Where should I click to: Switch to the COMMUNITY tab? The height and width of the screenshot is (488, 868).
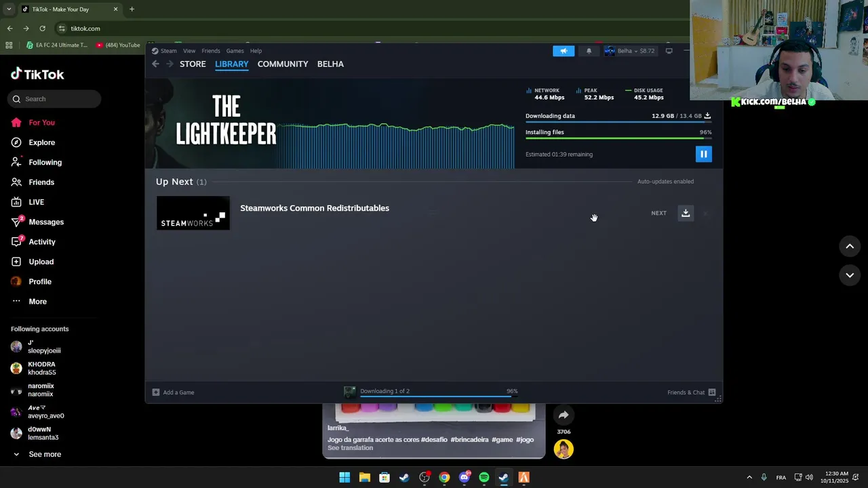pyautogui.click(x=283, y=64)
